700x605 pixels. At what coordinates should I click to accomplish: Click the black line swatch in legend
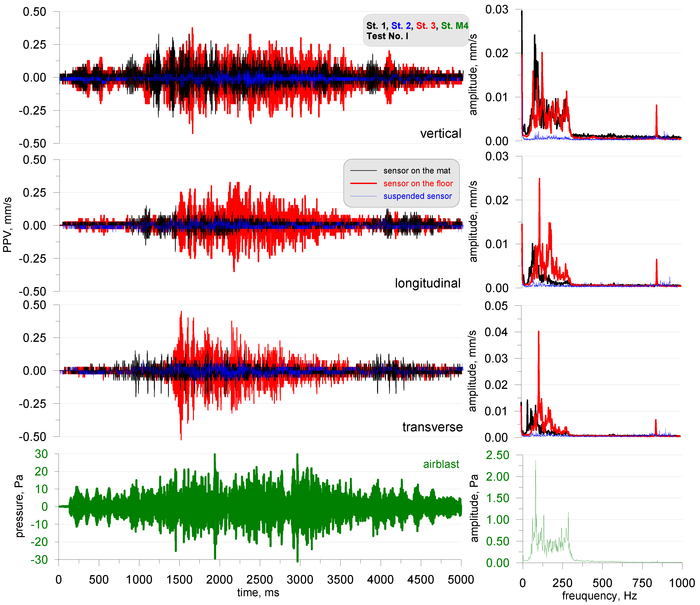coord(363,171)
